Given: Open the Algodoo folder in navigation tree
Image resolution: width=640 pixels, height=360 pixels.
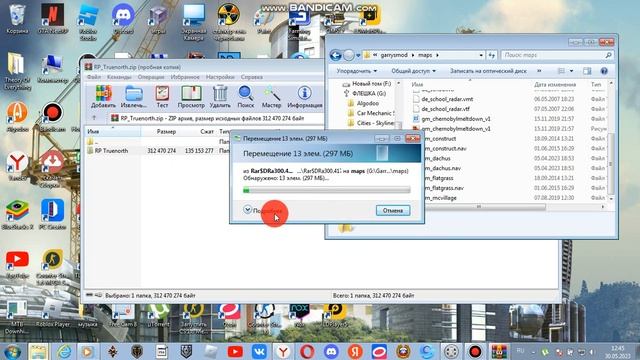Looking at the screenshot, I should pos(363,103).
